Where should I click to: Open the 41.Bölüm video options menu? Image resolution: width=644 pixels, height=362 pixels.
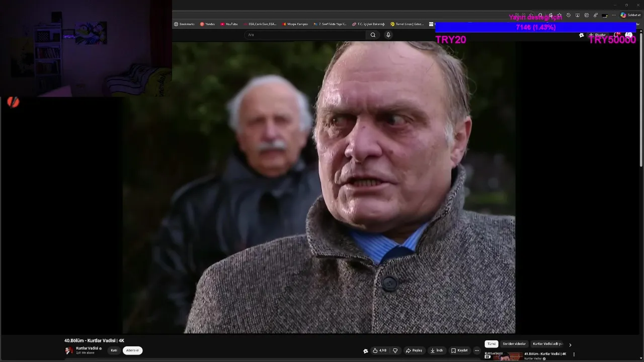click(574, 354)
